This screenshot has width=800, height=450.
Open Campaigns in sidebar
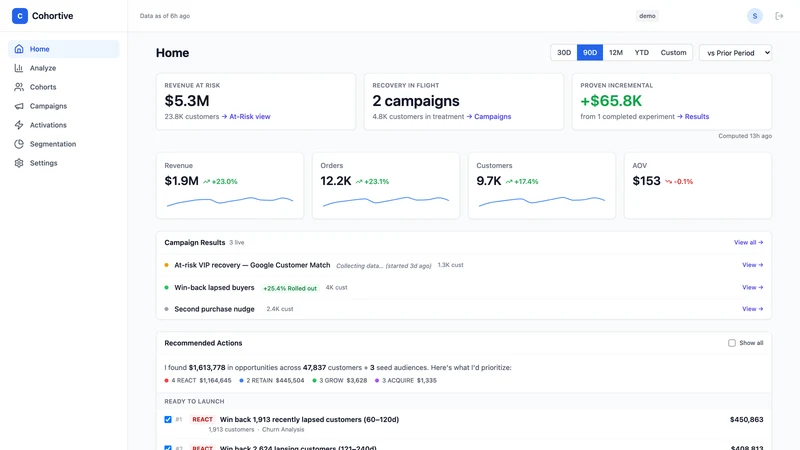coord(63,106)
